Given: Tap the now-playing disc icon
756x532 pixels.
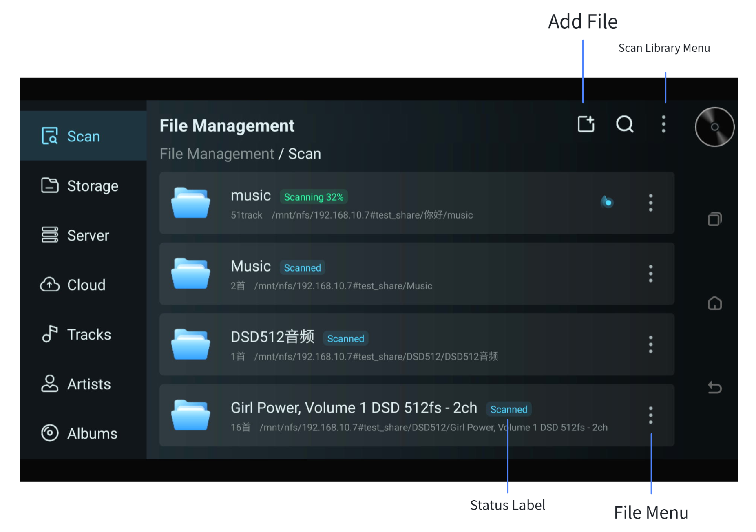Looking at the screenshot, I should coord(714,127).
